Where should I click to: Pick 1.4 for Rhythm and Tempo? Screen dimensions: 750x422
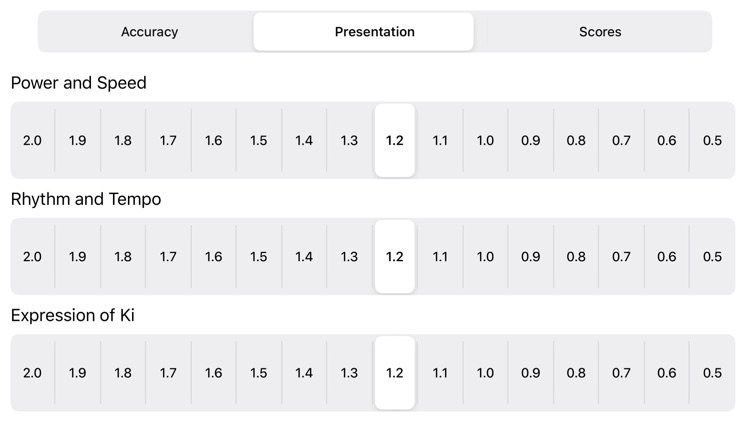click(304, 256)
